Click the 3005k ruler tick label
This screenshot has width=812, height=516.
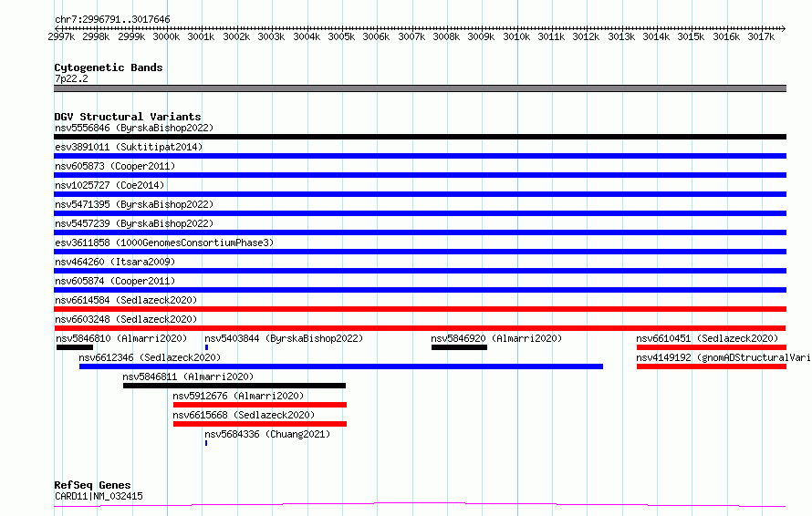tap(341, 37)
